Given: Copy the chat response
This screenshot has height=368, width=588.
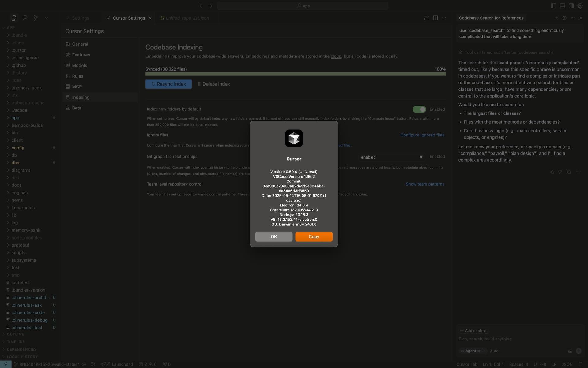Looking at the screenshot, I should point(568,172).
